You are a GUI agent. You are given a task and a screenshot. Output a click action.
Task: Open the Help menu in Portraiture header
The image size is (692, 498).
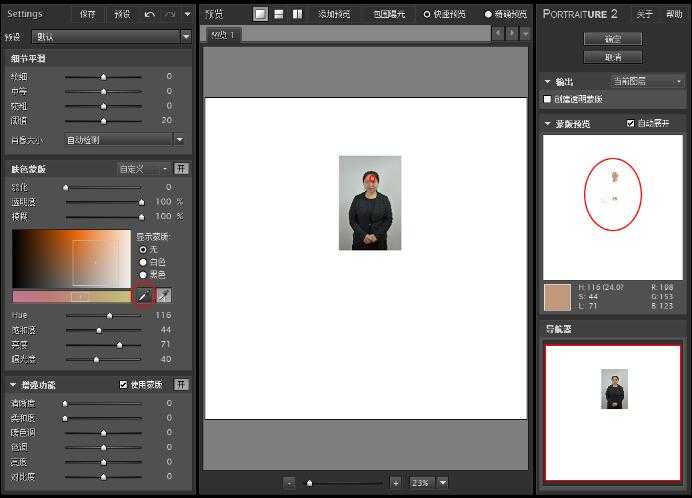click(674, 14)
